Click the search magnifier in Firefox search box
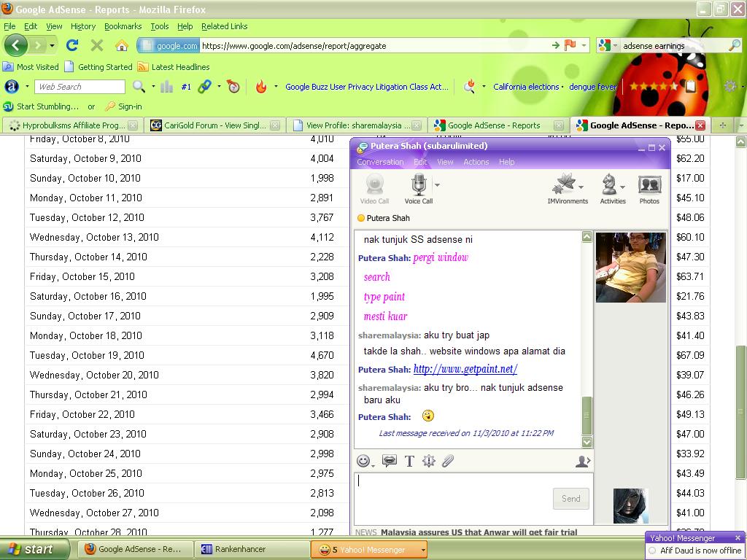 (735, 46)
